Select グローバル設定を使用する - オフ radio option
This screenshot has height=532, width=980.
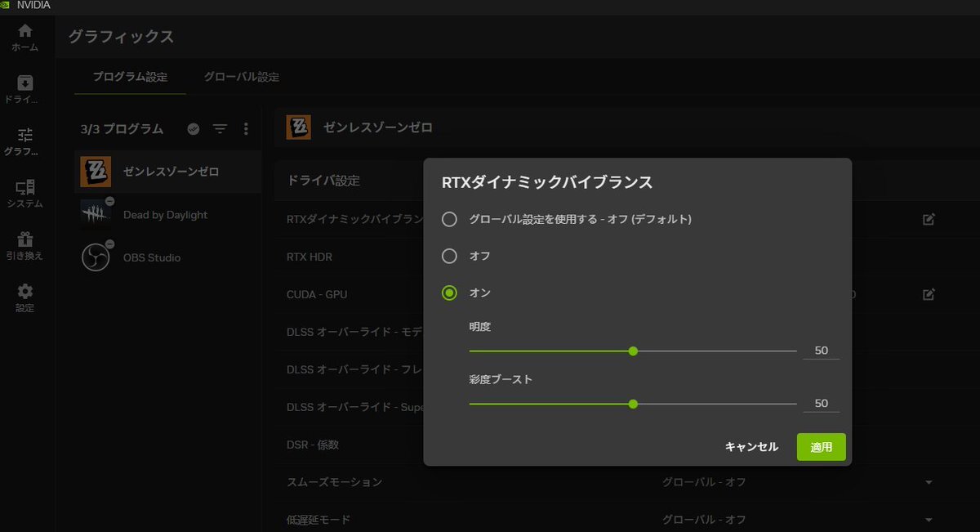click(x=449, y=219)
